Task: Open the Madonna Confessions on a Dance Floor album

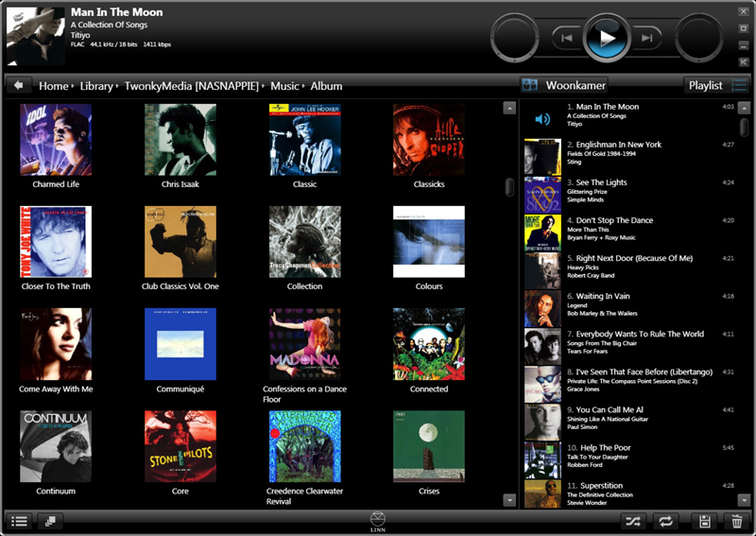Action: click(x=304, y=344)
